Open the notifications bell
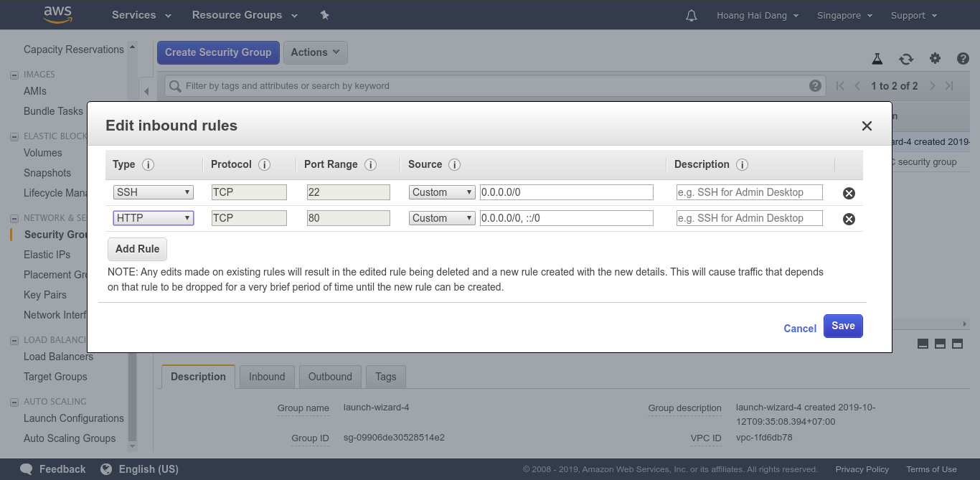The height and width of the screenshot is (480, 980). click(x=692, y=15)
